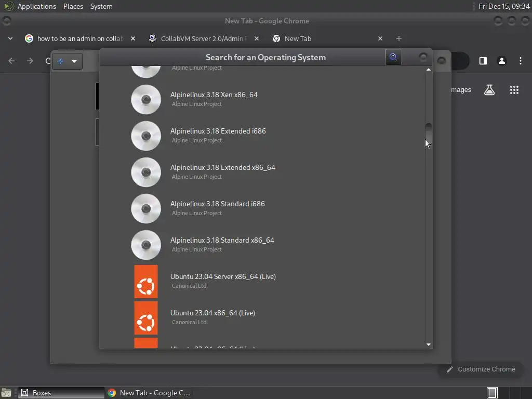Open the Applications menu
Screen dimensions: 532x399
click(37, 6)
